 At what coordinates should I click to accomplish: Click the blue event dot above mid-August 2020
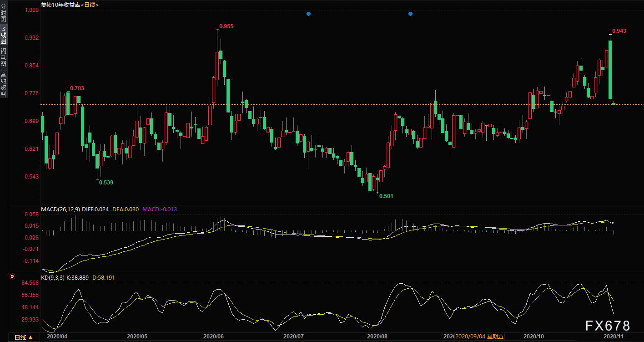[x=410, y=14]
